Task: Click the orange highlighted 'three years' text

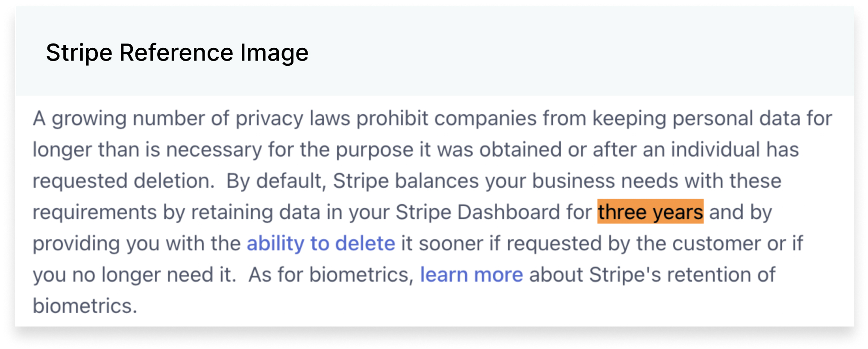Action: pyautogui.click(x=650, y=212)
